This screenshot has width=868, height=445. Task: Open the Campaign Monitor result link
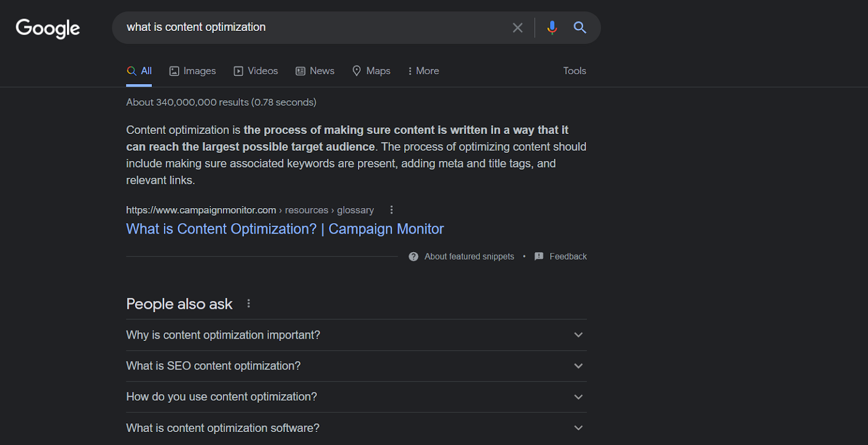(285, 229)
